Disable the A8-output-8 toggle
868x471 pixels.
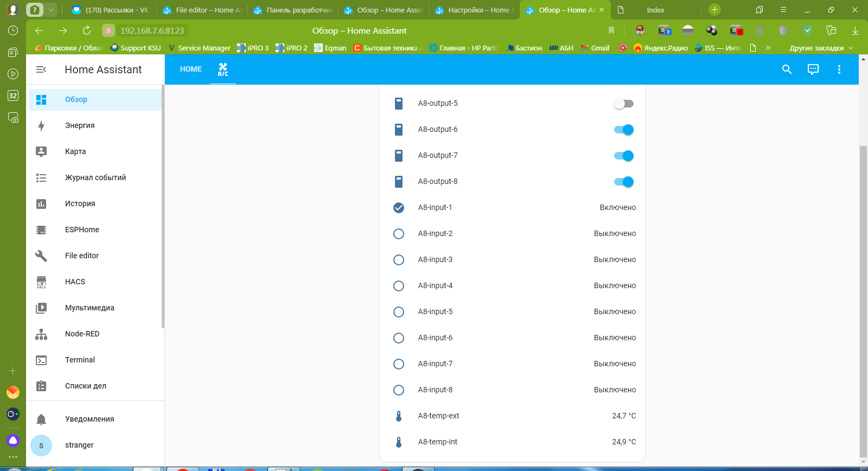(x=623, y=182)
